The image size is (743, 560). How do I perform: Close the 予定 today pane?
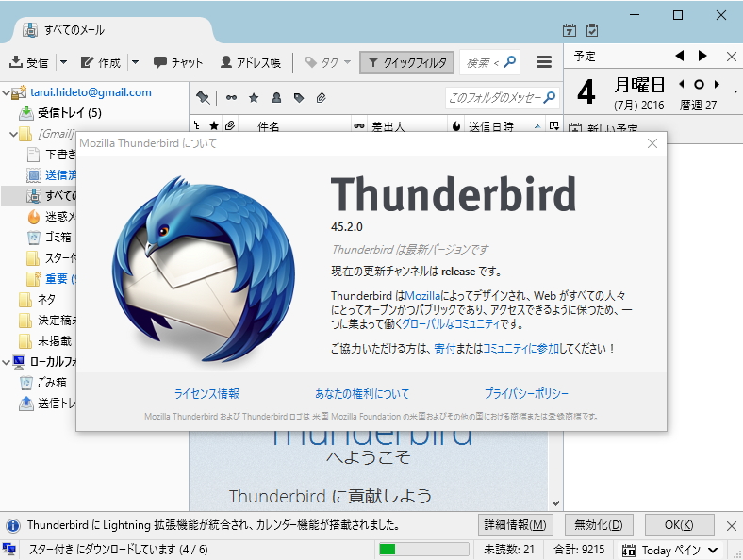coord(731,57)
